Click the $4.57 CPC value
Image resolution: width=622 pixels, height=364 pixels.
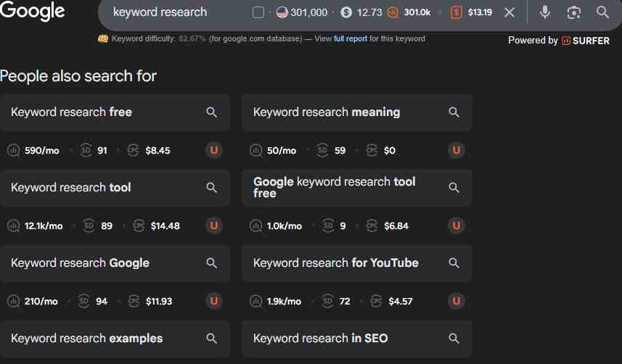pyautogui.click(x=401, y=302)
